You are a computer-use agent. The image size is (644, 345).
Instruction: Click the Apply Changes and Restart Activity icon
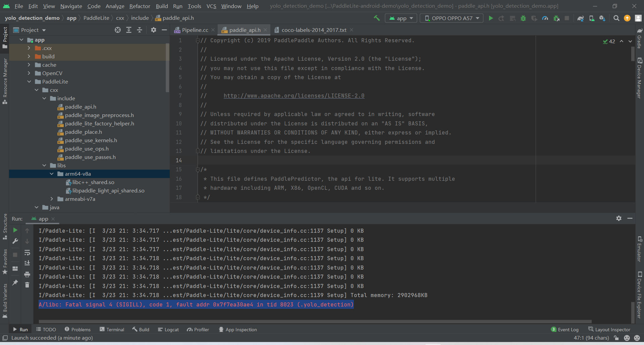(x=501, y=18)
